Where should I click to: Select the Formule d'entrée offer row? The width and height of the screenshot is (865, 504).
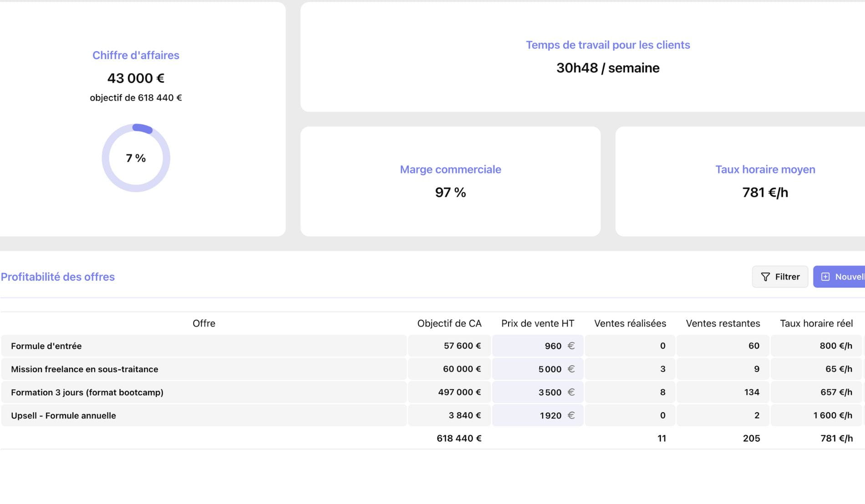click(x=204, y=346)
